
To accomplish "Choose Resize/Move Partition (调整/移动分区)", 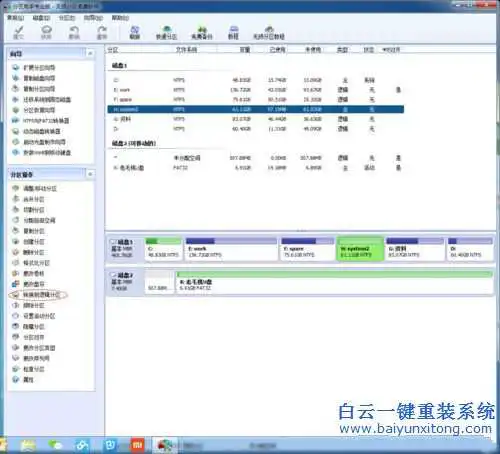I will tap(35, 189).
